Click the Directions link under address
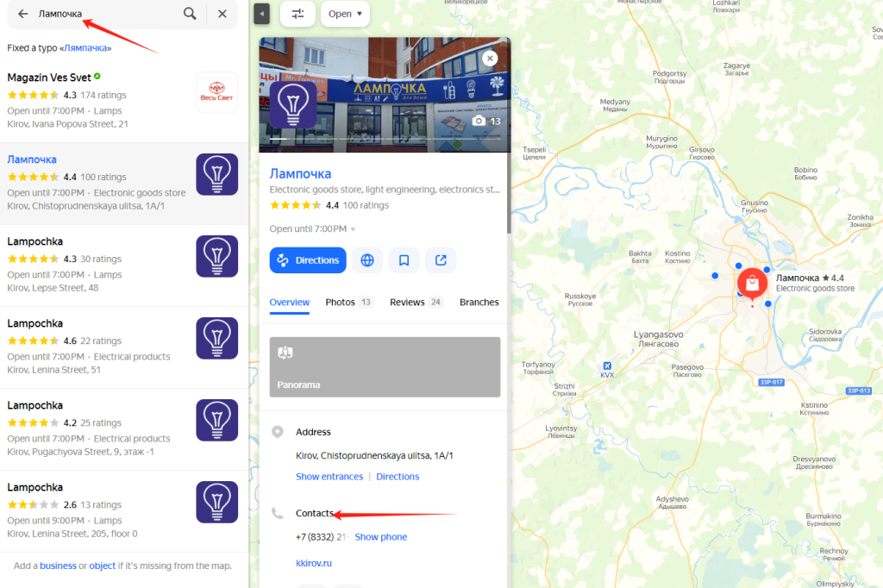Image resolution: width=883 pixels, height=588 pixels. (398, 477)
